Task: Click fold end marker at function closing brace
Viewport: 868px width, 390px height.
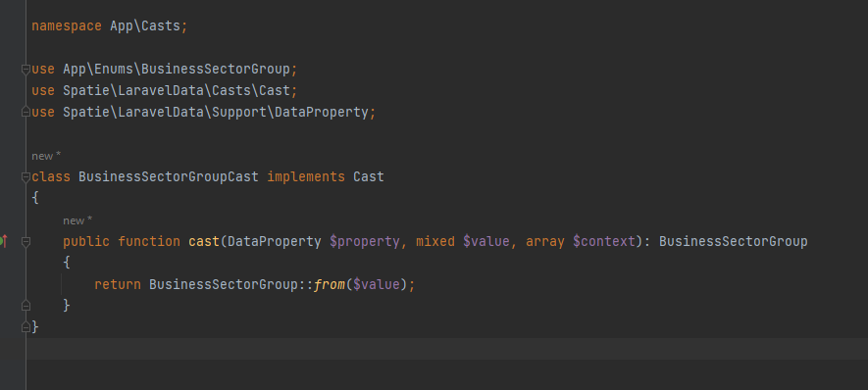Action: [x=26, y=306]
